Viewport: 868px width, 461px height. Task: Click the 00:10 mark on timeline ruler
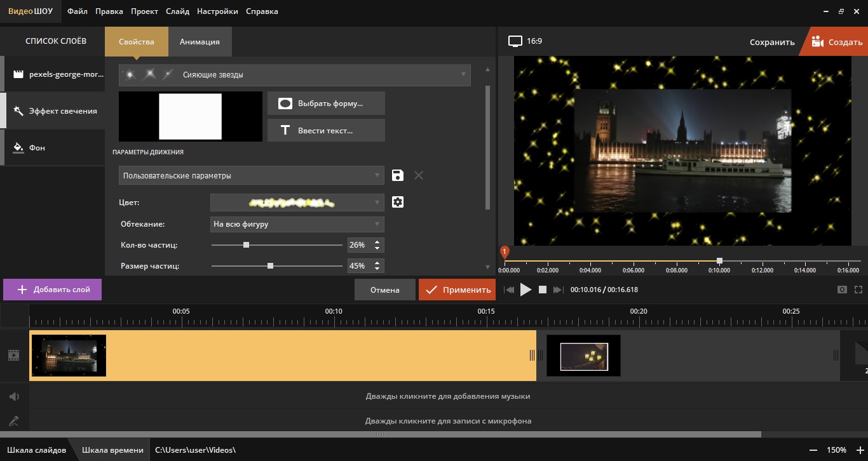[x=334, y=311]
